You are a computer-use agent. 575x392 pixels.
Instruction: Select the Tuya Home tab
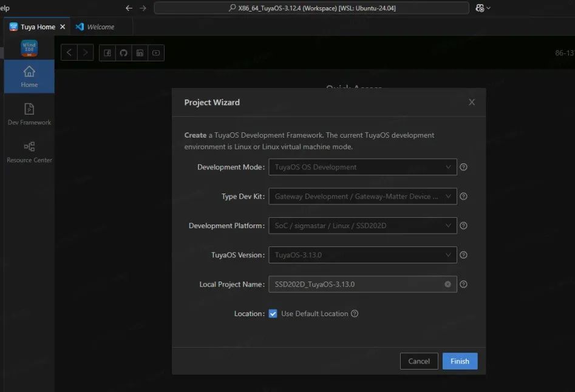tap(38, 27)
